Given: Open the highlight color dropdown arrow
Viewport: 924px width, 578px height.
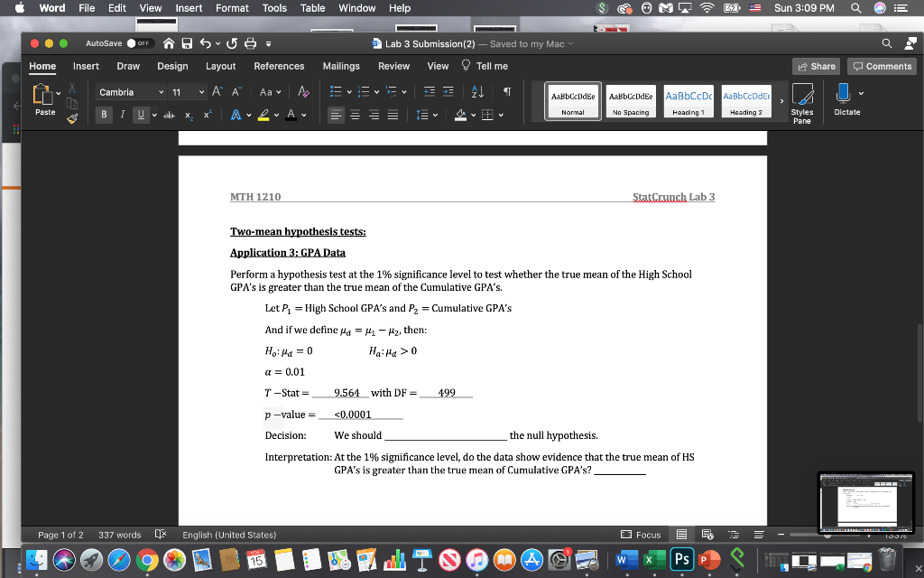Looking at the screenshot, I should (x=276, y=113).
